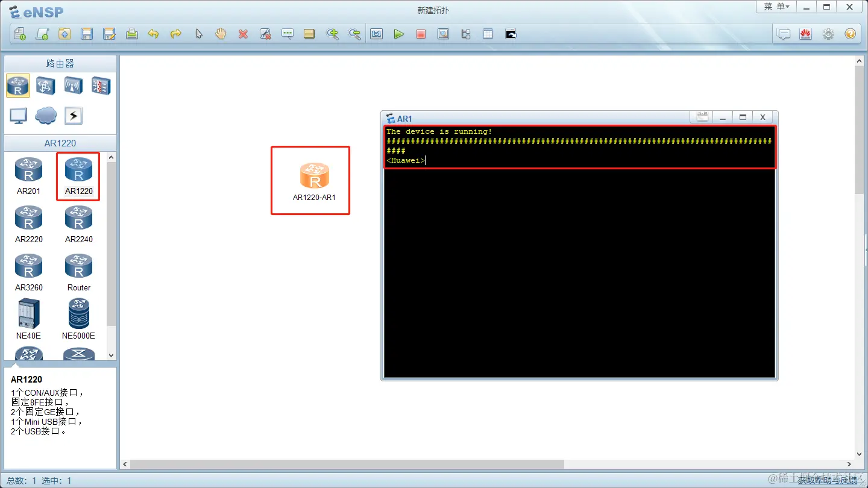Viewport: 868px width, 488px height.
Task: Select the firewall device category
Action: pos(101,86)
